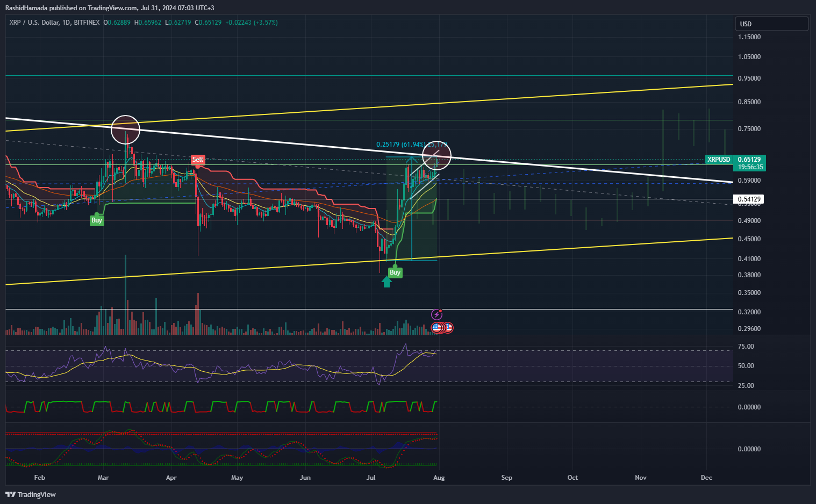Click the 0.59000 price axis label
Image resolution: width=816 pixels, height=504 pixels.
coord(749,181)
